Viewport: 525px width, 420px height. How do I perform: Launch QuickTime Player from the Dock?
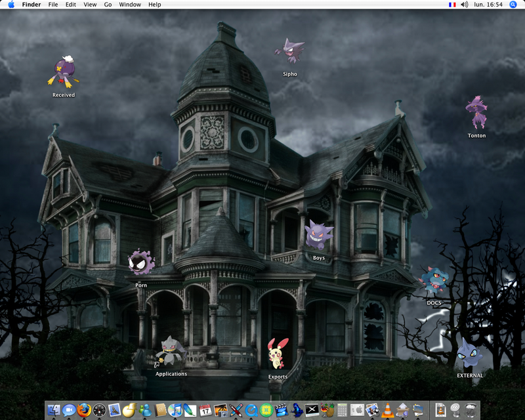point(251,410)
